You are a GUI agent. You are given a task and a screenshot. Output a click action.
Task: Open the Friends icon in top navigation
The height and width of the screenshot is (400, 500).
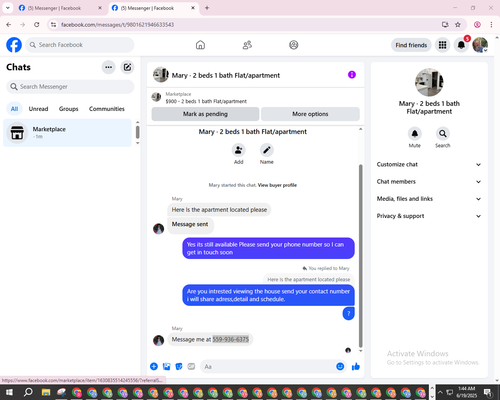point(247,45)
